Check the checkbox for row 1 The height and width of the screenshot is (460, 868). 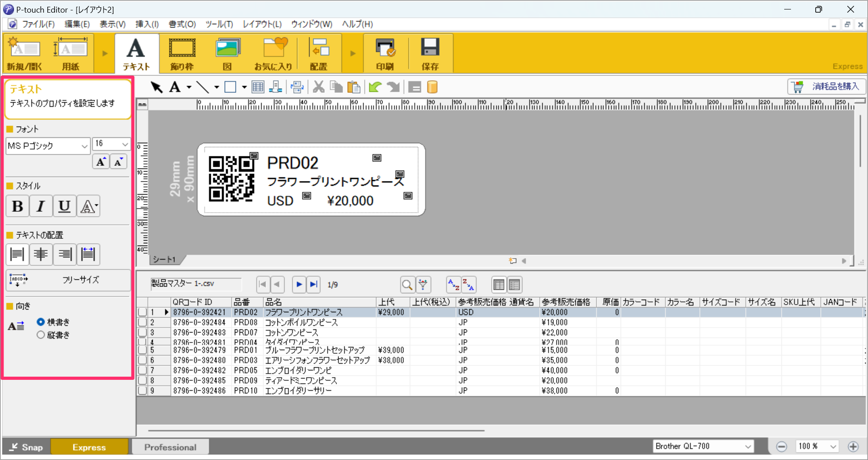(142, 312)
